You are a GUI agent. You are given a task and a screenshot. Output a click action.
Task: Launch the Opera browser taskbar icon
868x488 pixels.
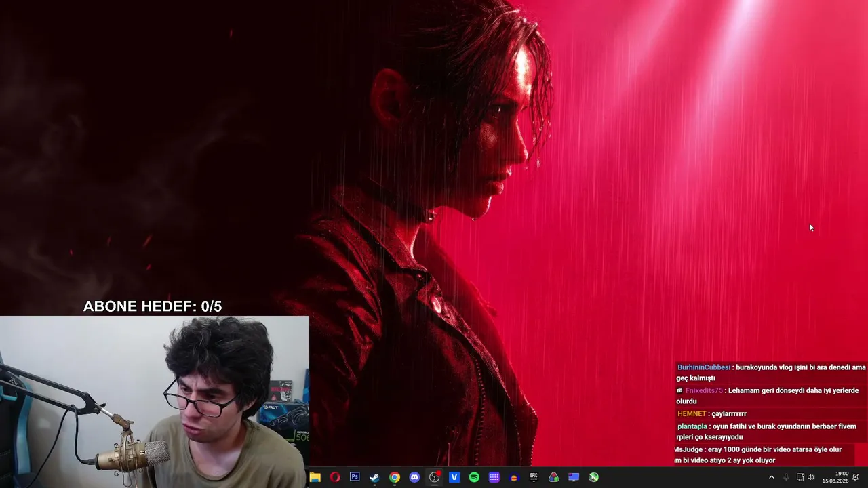(x=335, y=477)
